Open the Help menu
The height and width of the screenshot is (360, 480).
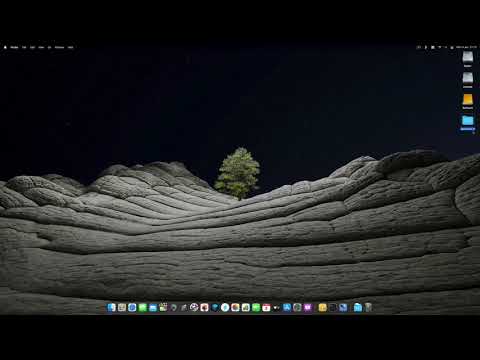point(70,47)
